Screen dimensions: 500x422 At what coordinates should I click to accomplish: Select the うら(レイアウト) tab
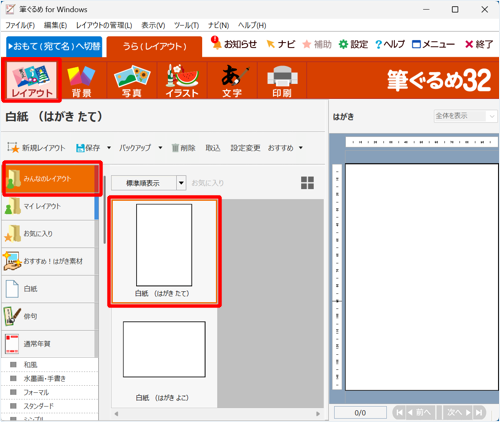[154, 46]
